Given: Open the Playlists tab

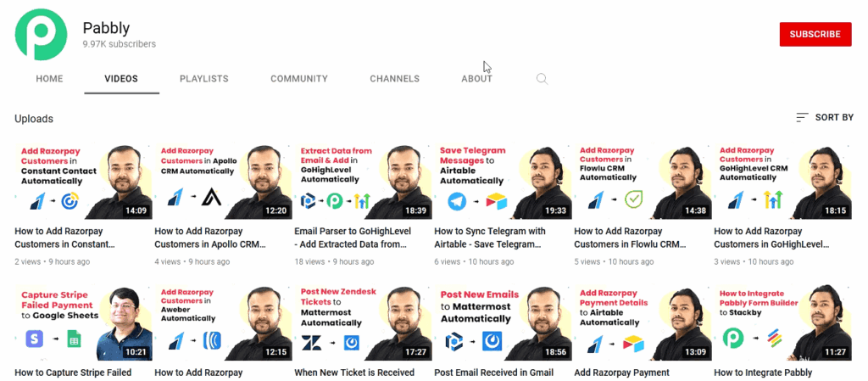Looking at the screenshot, I should coord(203,79).
